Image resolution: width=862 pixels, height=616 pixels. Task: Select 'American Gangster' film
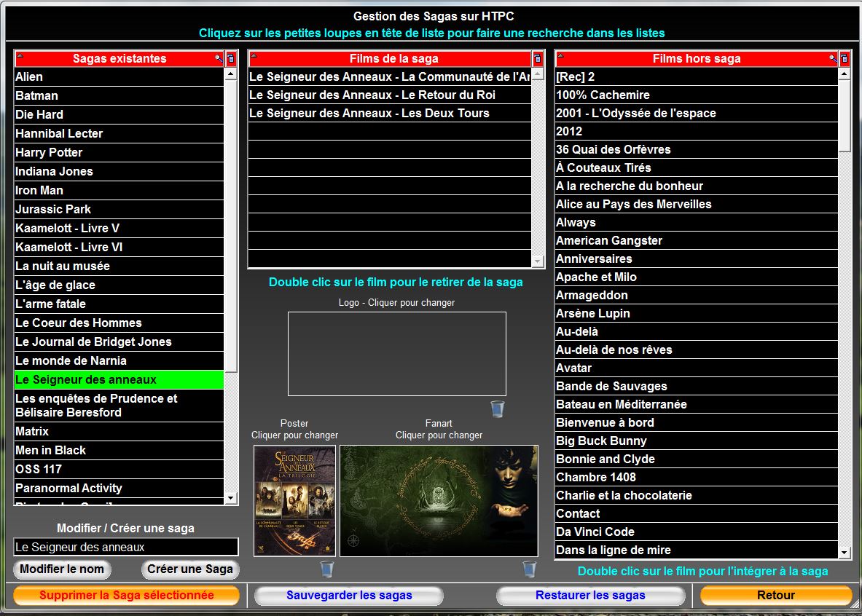click(x=697, y=241)
